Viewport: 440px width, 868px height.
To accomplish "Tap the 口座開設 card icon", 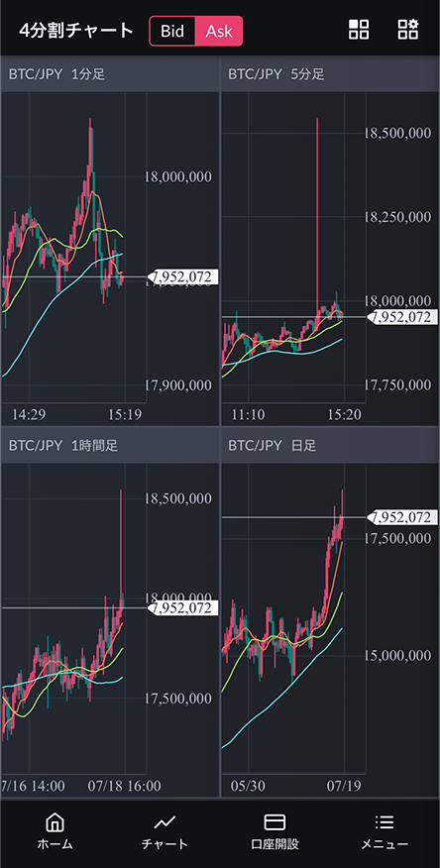I will (x=275, y=822).
